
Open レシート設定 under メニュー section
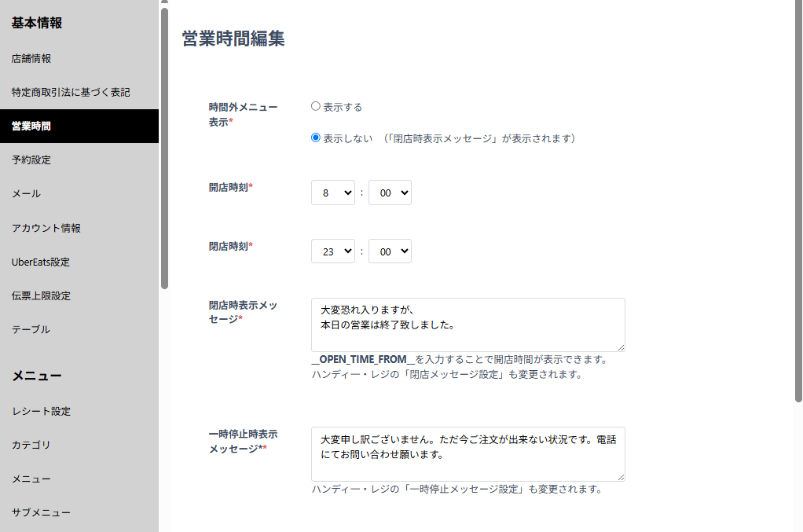[41, 411]
